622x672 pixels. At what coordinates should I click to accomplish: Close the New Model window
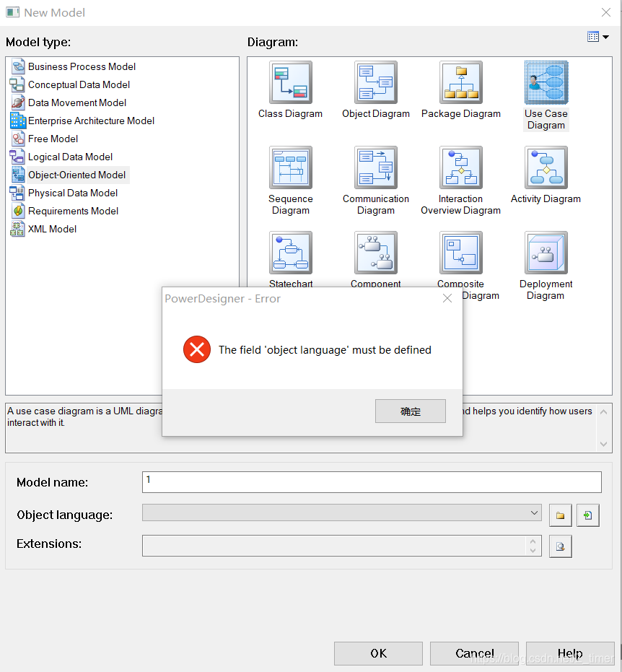605,12
